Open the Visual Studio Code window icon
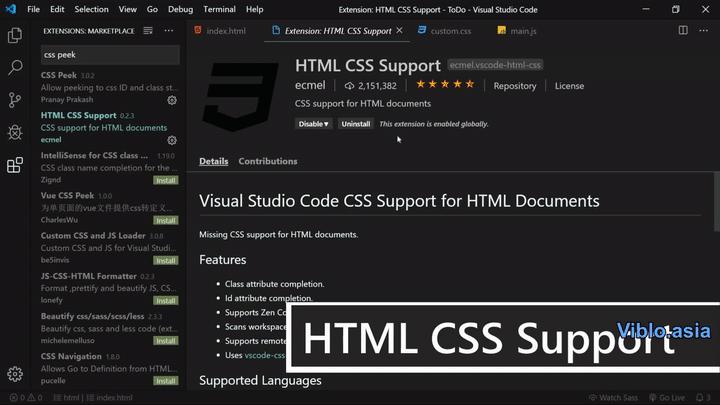Image resolution: width=720 pixels, height=405 pixels. [11, 9]
